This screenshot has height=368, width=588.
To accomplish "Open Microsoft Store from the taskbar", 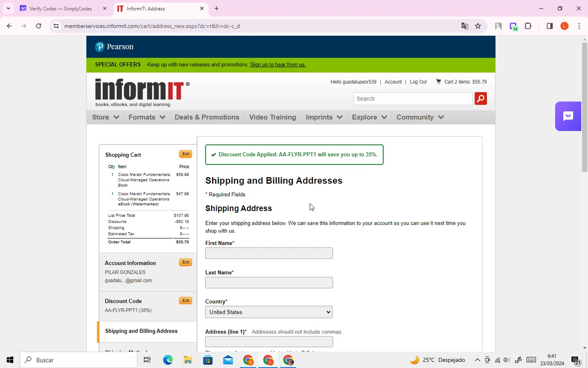I will 208,360.
